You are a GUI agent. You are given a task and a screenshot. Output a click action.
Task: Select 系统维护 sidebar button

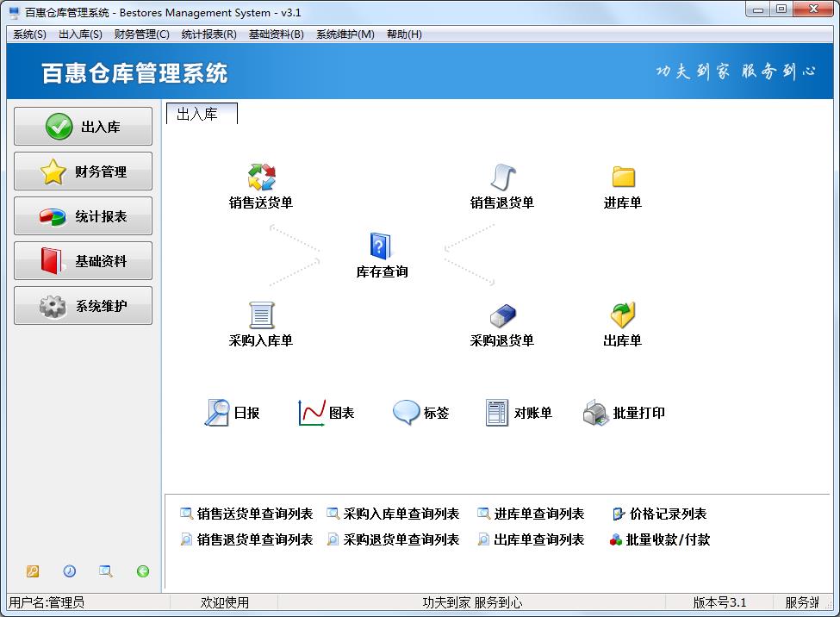point(83,306)
